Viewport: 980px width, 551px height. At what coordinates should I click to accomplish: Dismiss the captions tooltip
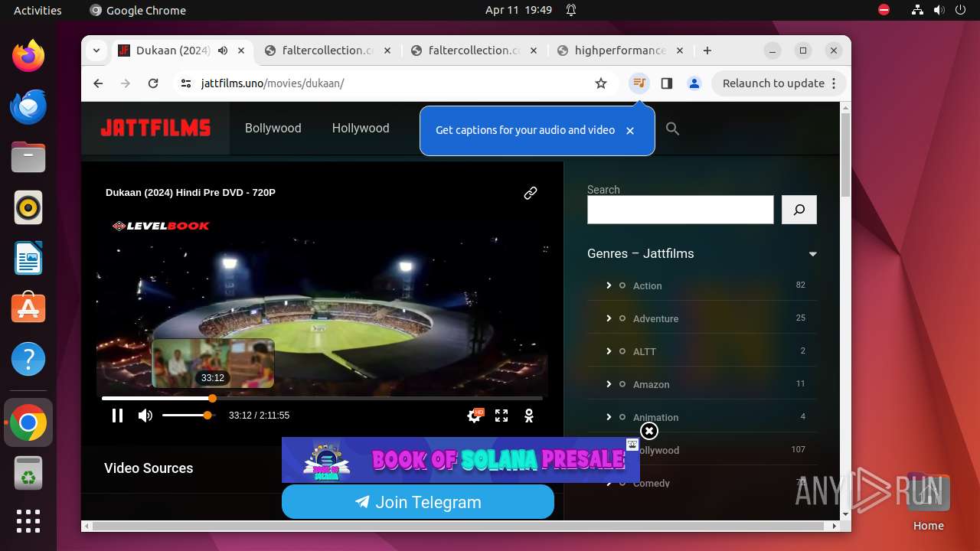pos(630,131)
